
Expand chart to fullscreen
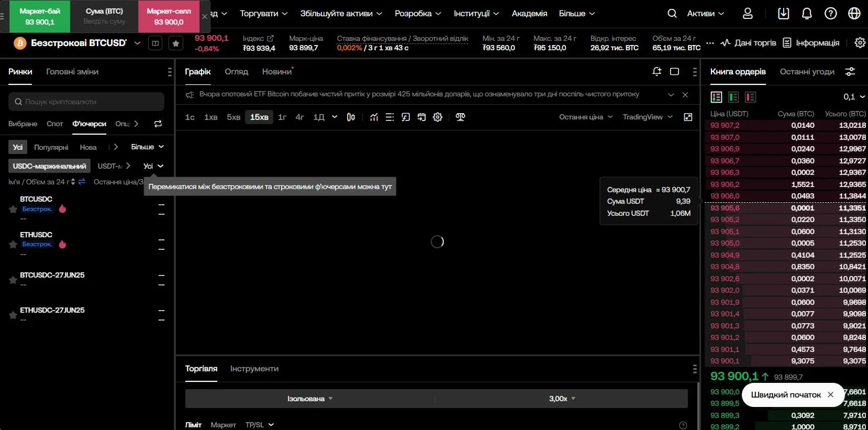click(688, 117)
